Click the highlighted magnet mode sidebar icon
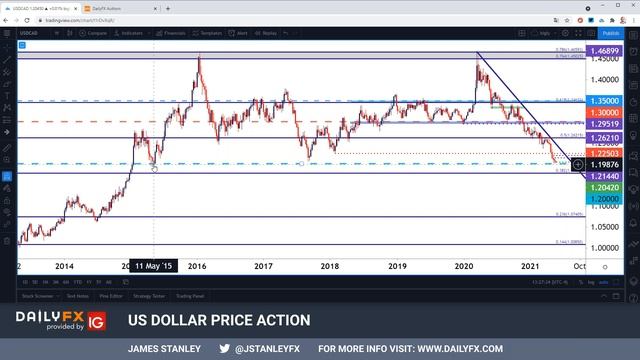 [x=7, y=176]
